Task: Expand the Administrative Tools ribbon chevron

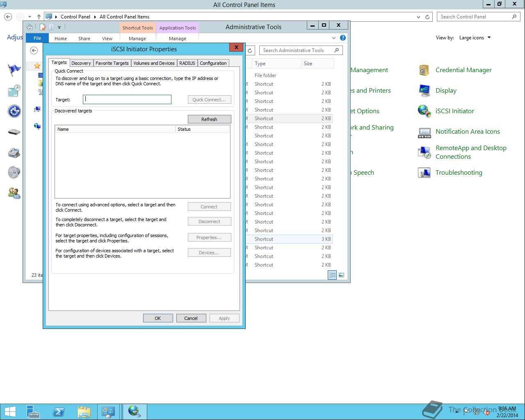Action: 334,38
